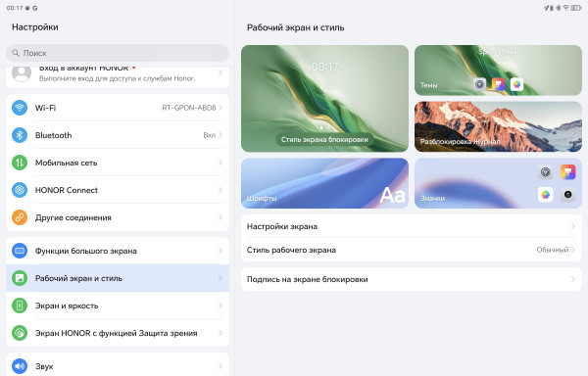Open Wi-Fi settings icon
588x376 pixels.
20,108
